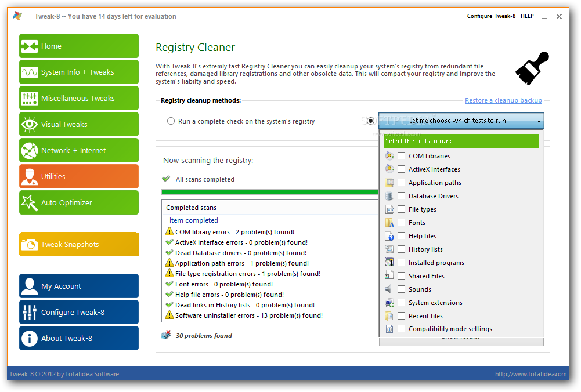
Task: Go to Miscellaneous Tweaks
Action: (x=79, y=98)
